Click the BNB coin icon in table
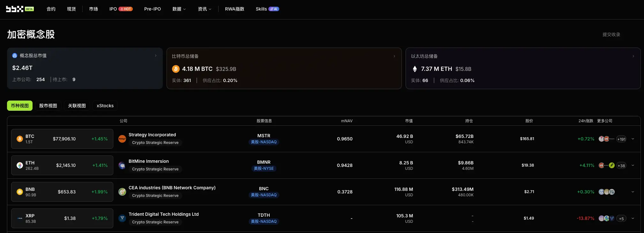This screenshot has width=644, height=233. pyautogui.click(x=20, y=192)
